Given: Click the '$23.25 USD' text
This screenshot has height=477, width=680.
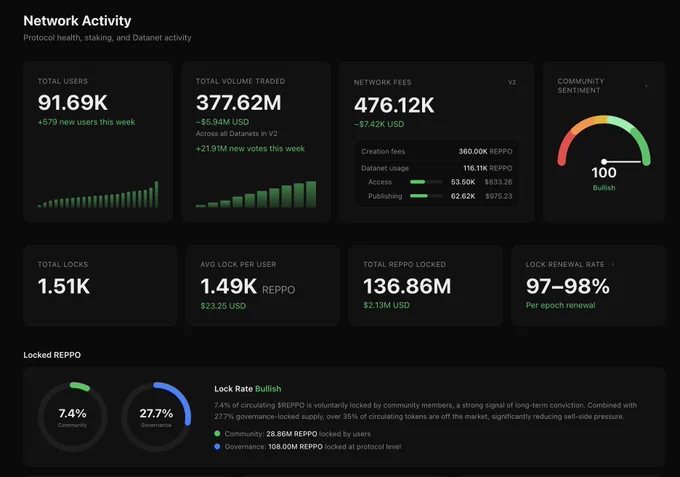Looking at the screenshot, I should [223, 306].
